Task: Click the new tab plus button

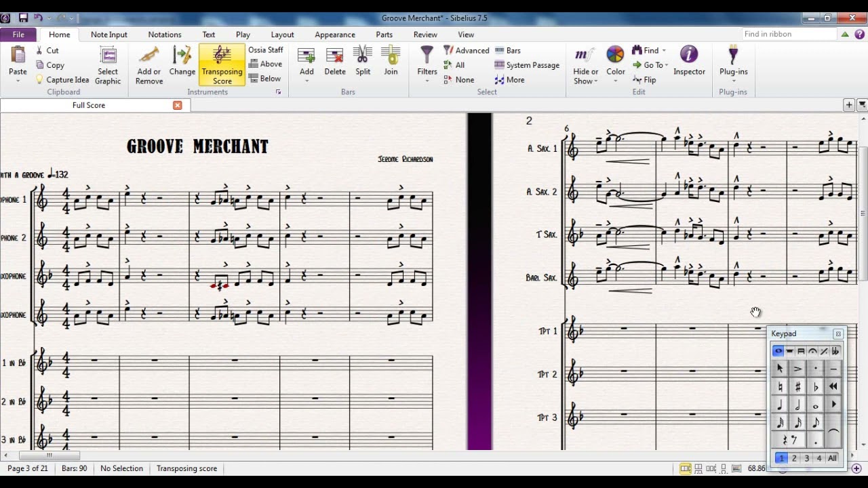Action: pyautogui.click(x=849, y=105)
